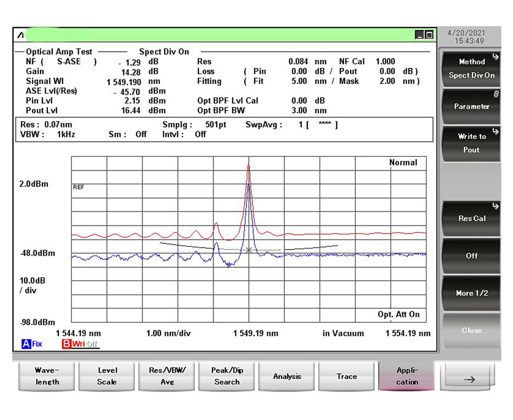Toggle the Off softkey
This screenshot has width=513, height=420.
471,256
